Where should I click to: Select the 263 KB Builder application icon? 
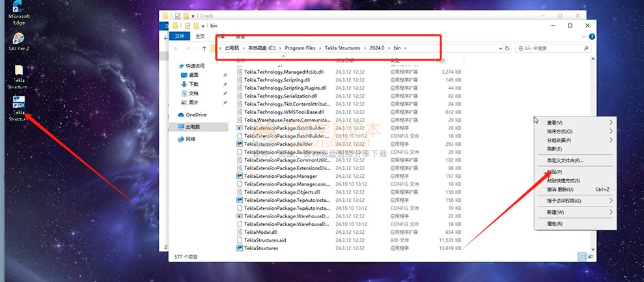click(x=240, y=144)
